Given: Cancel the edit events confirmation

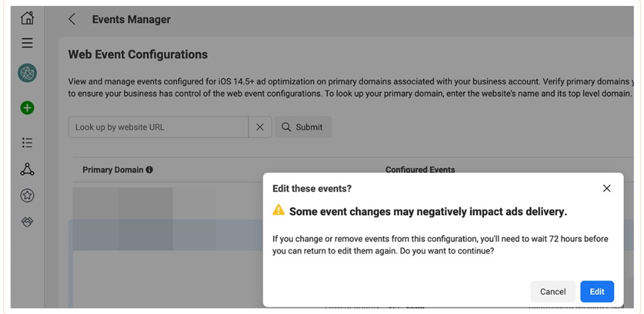Looking at the screenshot, I should coord(553,292).
